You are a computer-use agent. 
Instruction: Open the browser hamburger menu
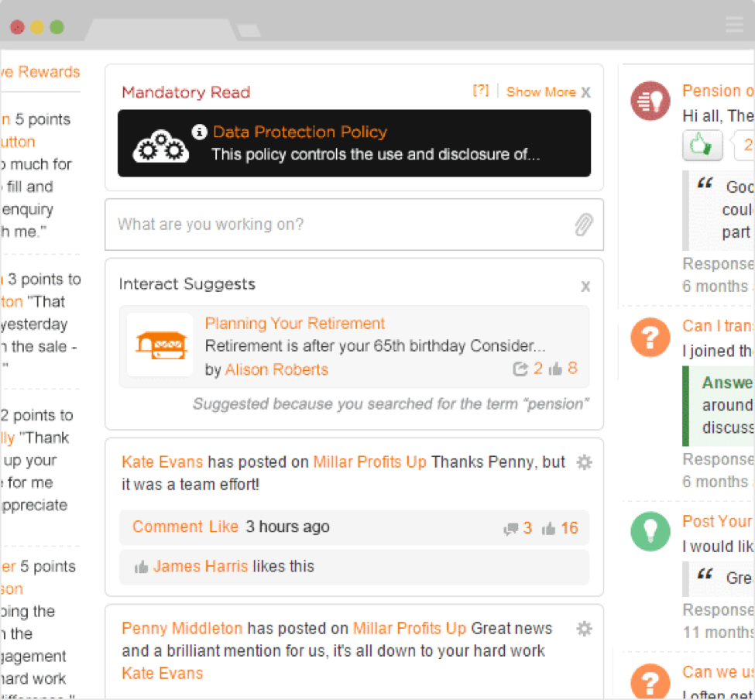click(734, 24)
